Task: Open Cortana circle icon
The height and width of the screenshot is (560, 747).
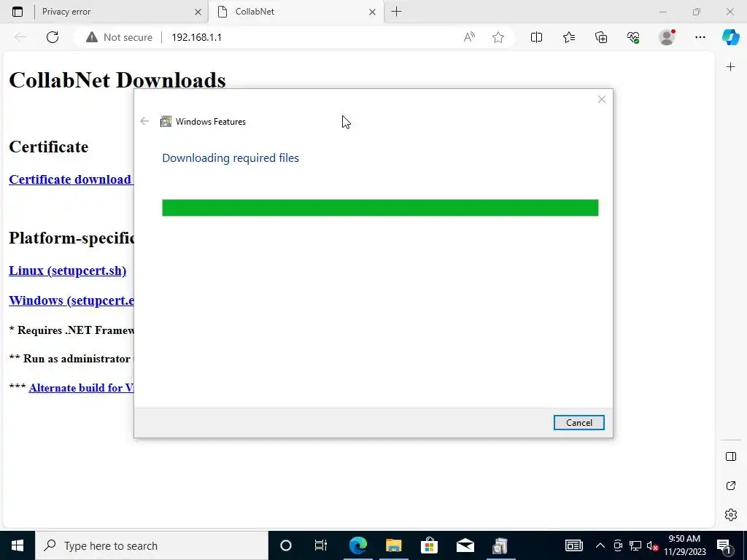Action: (286, 545)
